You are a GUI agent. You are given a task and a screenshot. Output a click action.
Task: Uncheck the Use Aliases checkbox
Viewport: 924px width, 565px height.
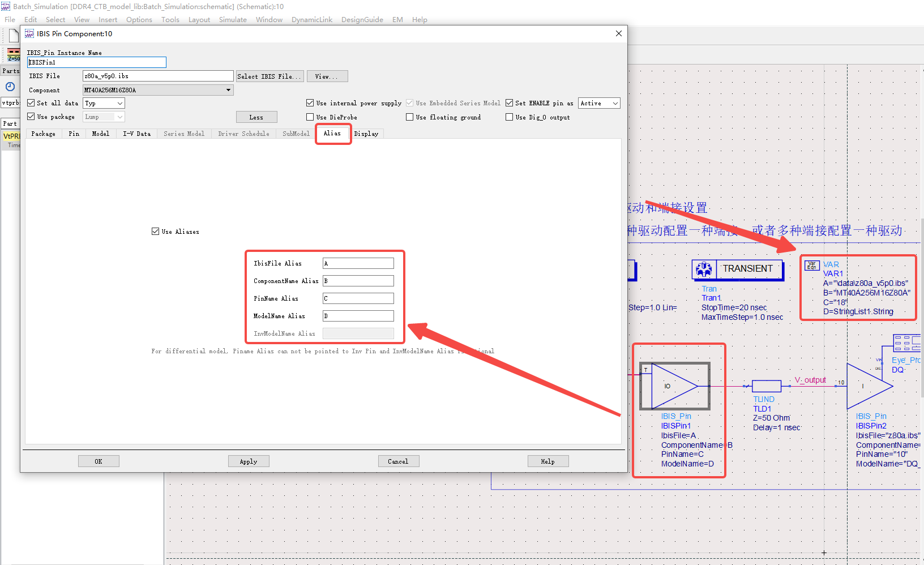point(155,231)
